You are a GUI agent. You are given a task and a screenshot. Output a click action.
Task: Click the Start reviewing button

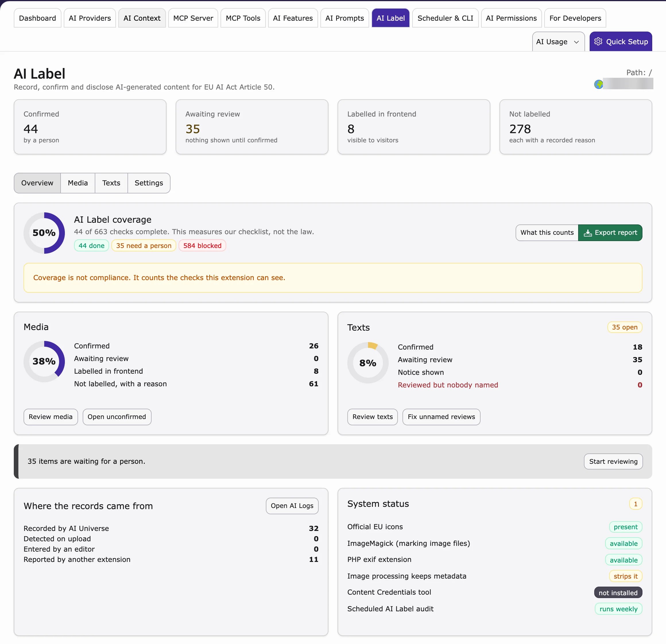click(x=613, y=461)
